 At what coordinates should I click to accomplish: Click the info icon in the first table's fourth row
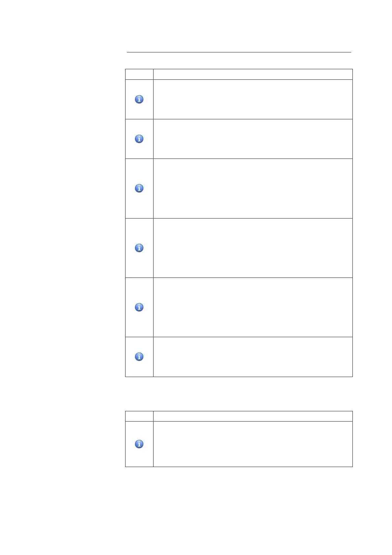point(139,248)
